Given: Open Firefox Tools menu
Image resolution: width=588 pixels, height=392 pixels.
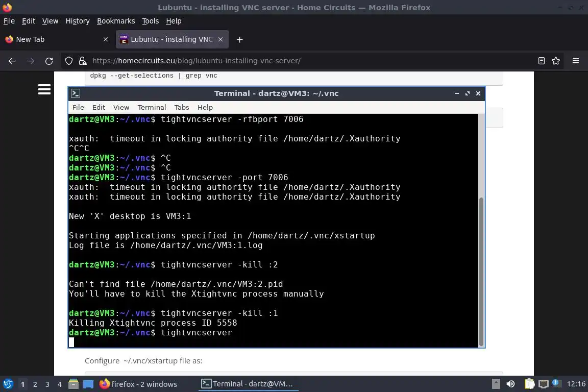Looking at the screenshot, I should [151, 21].
